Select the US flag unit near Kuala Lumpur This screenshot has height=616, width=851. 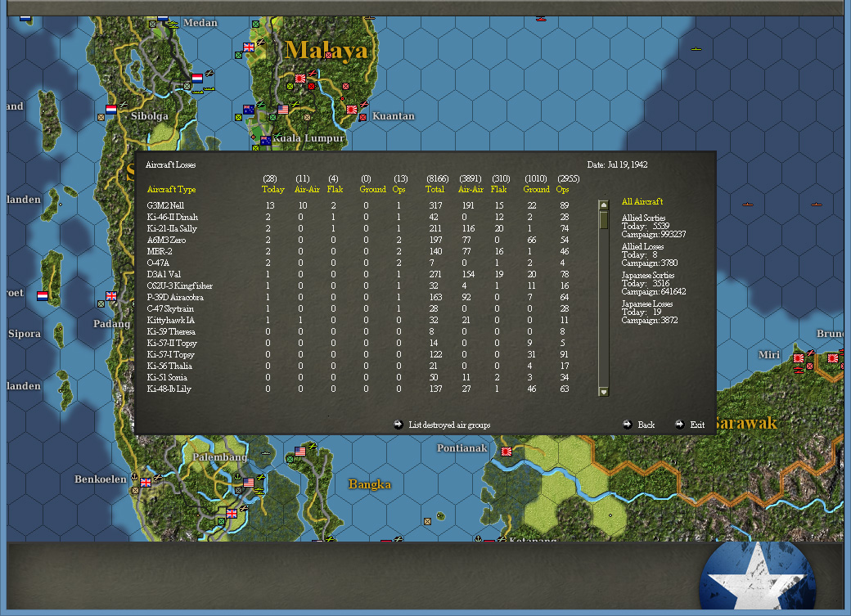tap(283, 109)
